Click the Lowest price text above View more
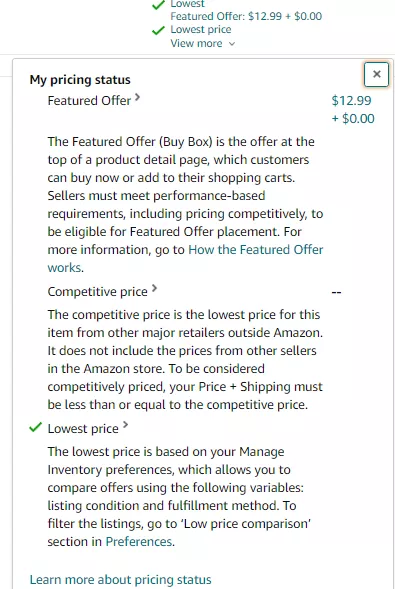The image size is (395, 589). [x=201, y=29]
